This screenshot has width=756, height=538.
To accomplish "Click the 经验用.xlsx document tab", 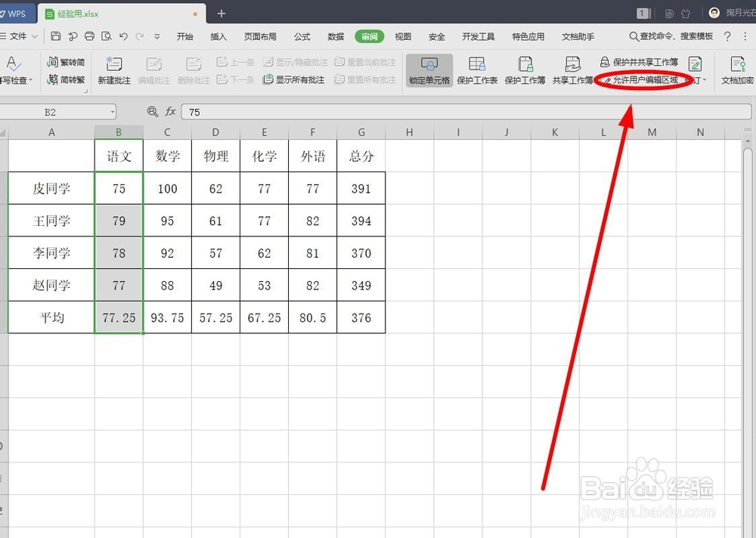I will pyautogui.click(x=122, y=14).
